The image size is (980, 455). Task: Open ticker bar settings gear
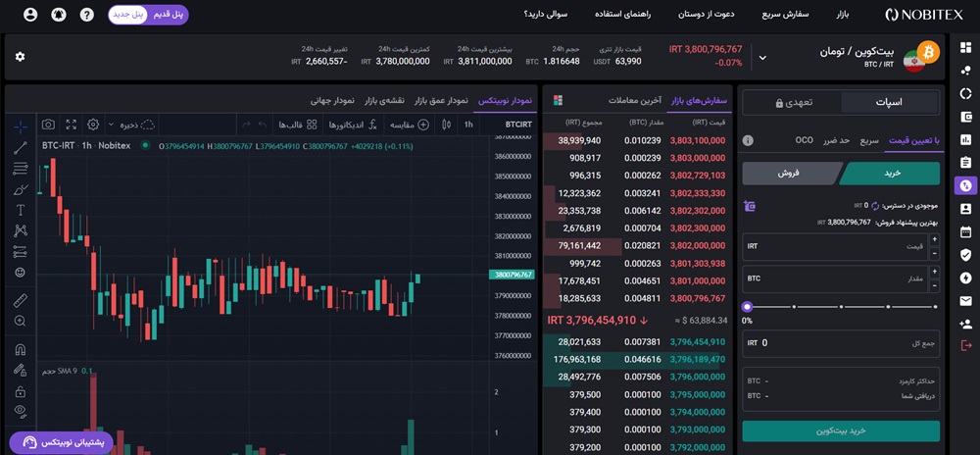tap(20, 57)
